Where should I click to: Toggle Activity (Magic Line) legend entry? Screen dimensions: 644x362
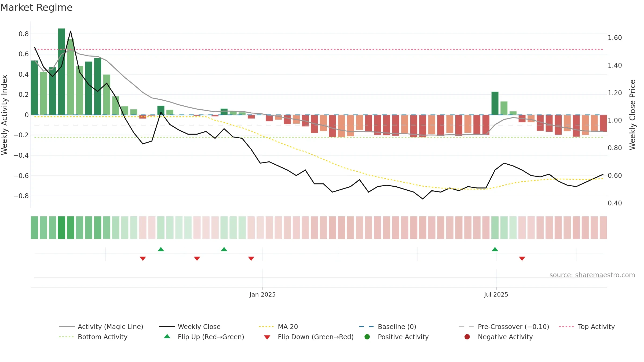(101, 327)
